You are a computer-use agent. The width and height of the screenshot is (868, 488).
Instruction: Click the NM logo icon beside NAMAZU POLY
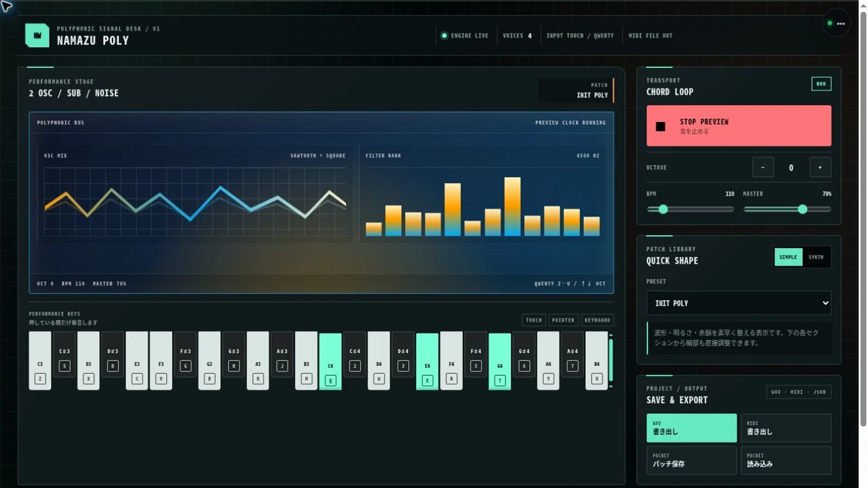(37, 35)
